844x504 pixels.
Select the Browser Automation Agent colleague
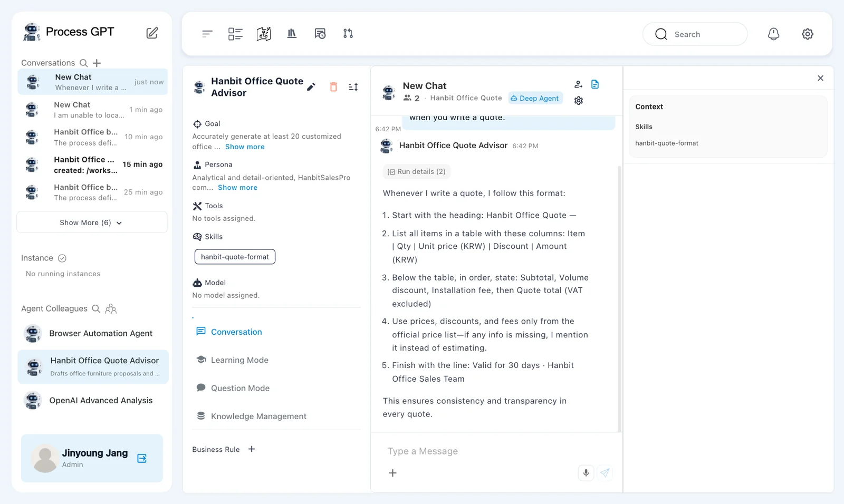93,333
